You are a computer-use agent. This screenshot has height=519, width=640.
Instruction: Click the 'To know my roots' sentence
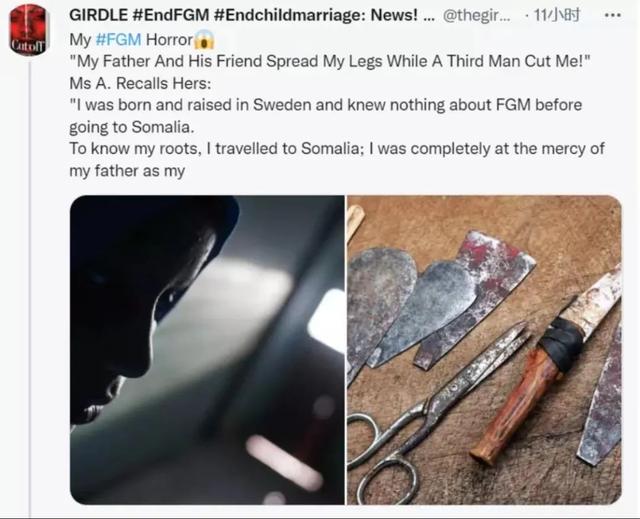click(337, 149)
